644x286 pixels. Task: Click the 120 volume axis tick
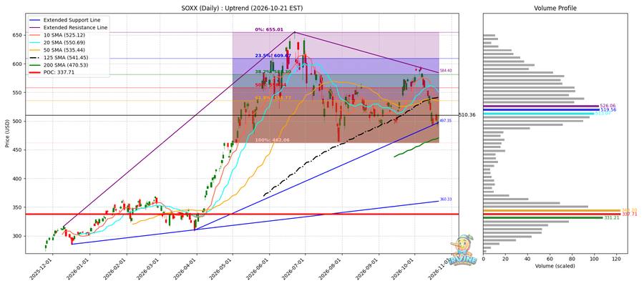pyautogui.click(x=617, y=260)
